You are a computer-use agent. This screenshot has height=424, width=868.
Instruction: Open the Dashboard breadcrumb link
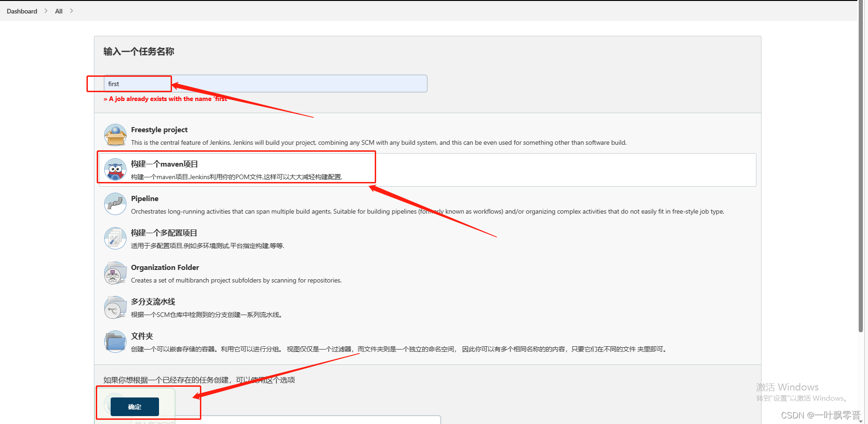(22, 11)
